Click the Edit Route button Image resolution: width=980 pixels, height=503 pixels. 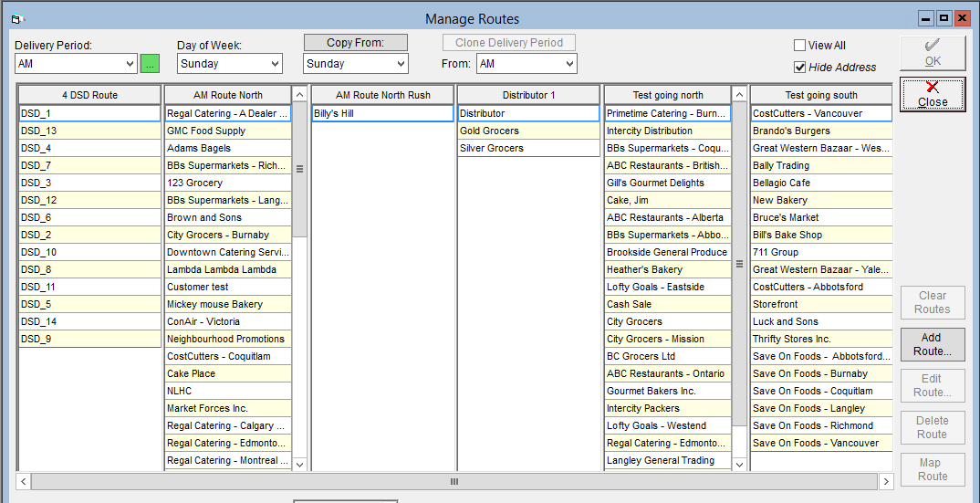933,385
